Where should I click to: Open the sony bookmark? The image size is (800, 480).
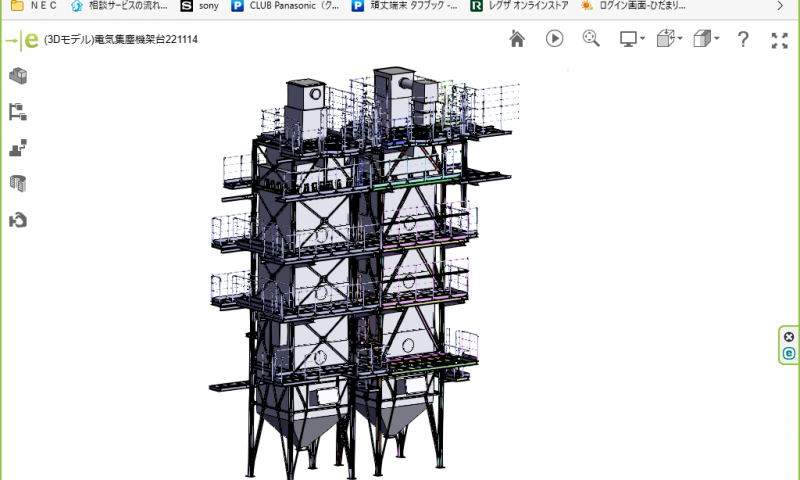tap(200, 5)
